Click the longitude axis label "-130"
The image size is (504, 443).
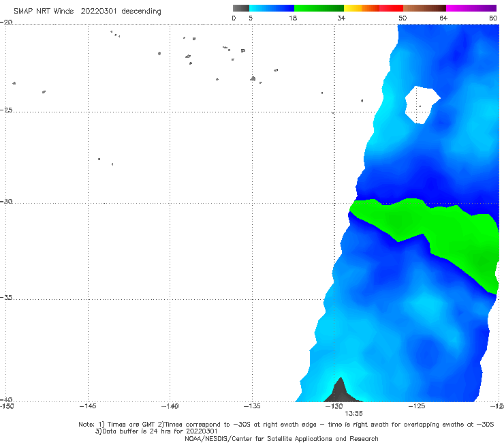click(334, 406)
